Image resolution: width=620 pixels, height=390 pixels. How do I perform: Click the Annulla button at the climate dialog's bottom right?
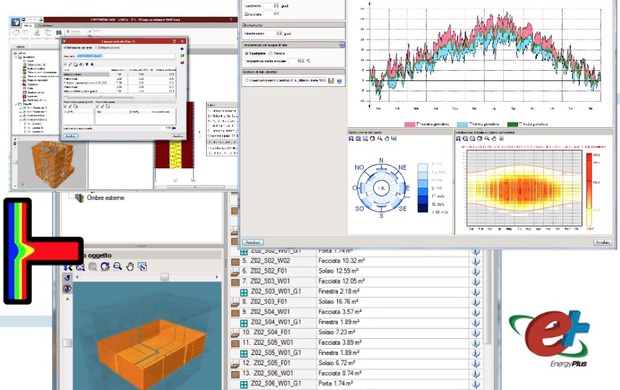(603, 242)
